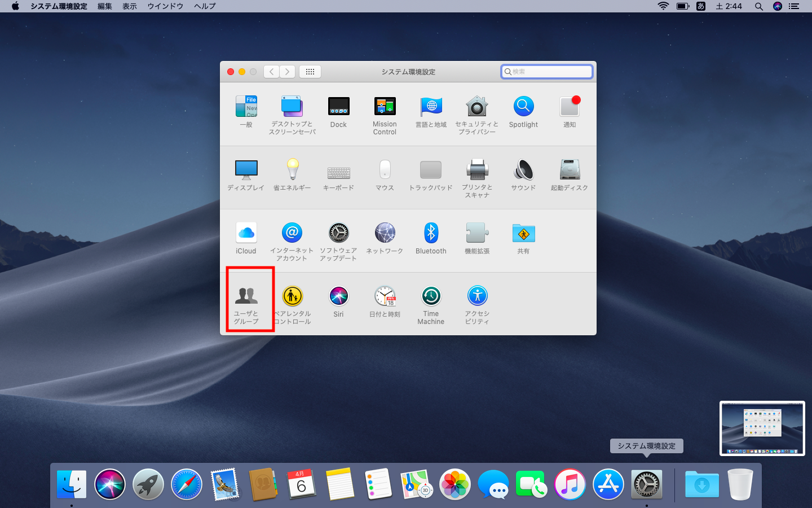The height and width of the screenshot is (508, 812).
Task: Open Notification Center from menu bar
Action: pos(794,6)
